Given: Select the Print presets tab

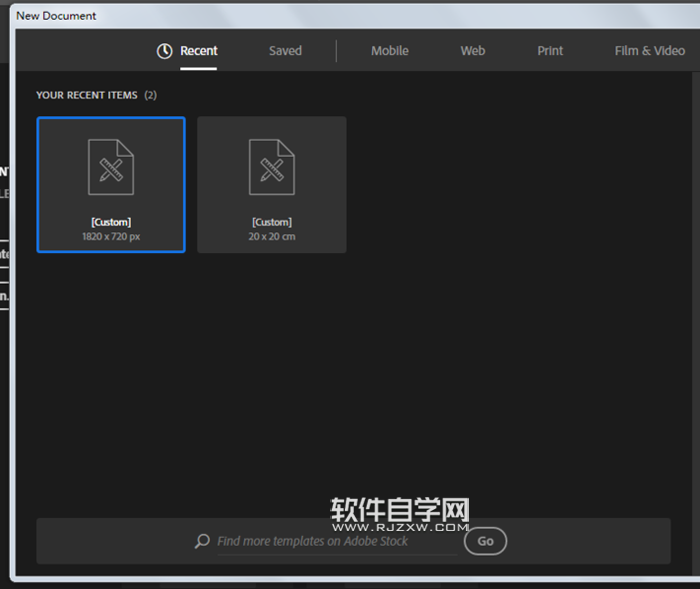Looking at the screenshot, I should pyautogui.click(x=550, y=51).
